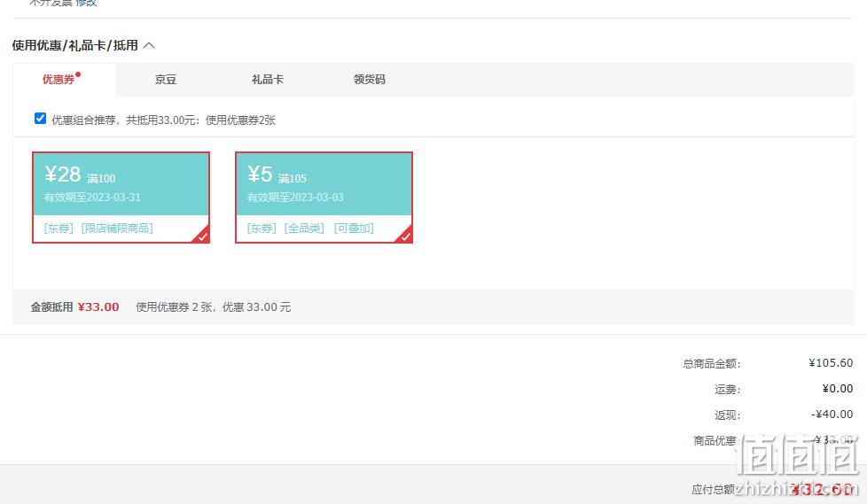867x504 pixels.
Task: Deselect the ¥28 满100 coupon card
Action: [x=121, y=198]
